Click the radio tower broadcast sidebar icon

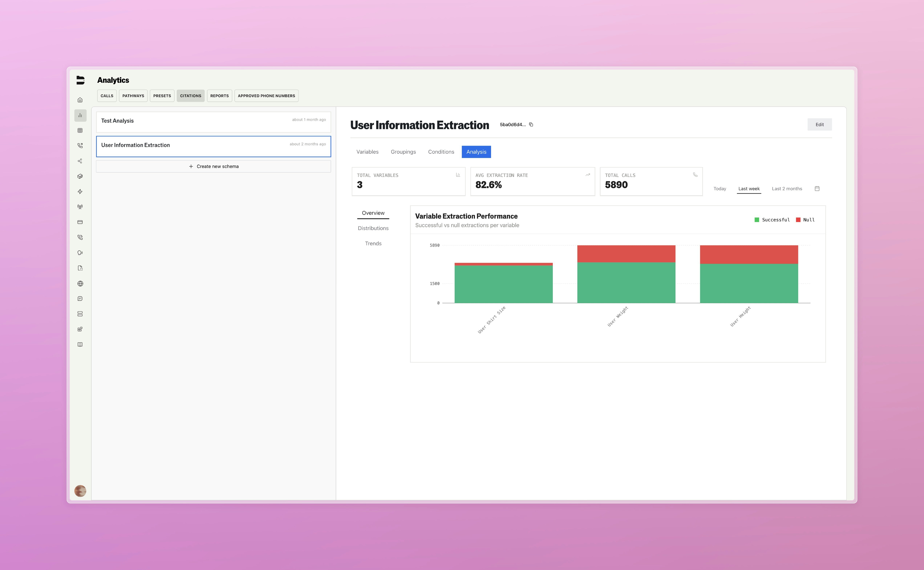click(x=80, y=207)
